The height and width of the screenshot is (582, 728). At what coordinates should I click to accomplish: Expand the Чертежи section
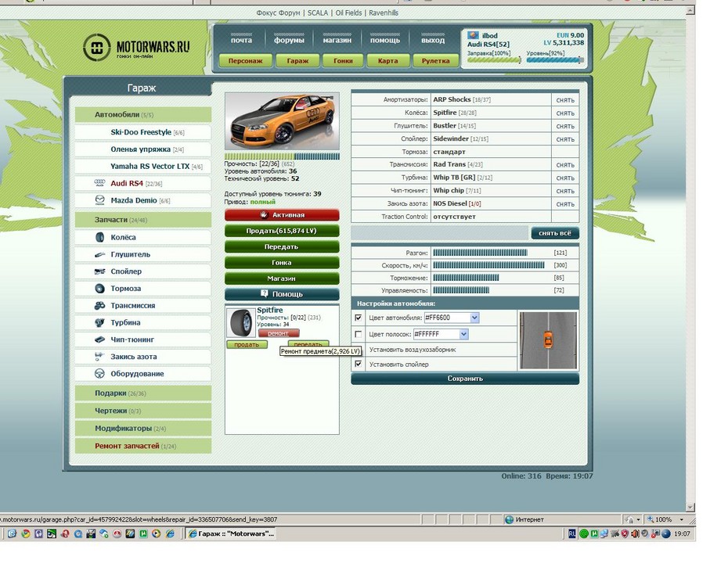[143, 411]
